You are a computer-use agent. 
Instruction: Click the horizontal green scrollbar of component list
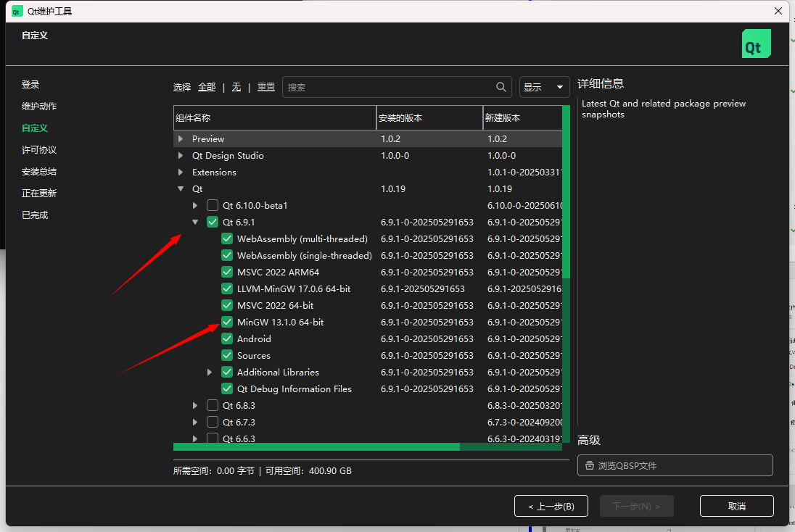[x=316, y=447]
